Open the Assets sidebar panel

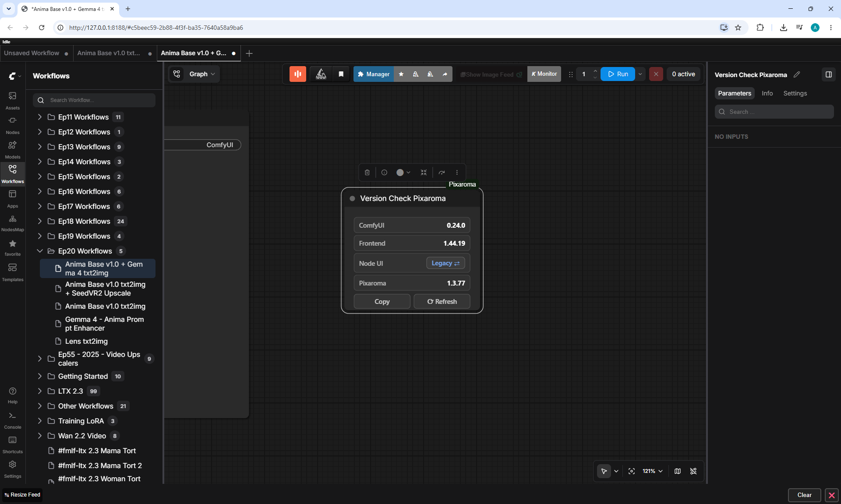click(x=13, y=101)
